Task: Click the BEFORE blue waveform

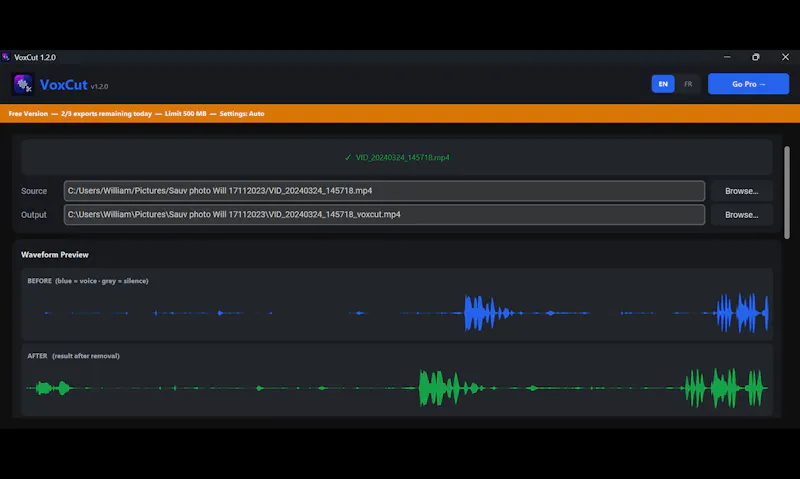Action: [397, 313]
